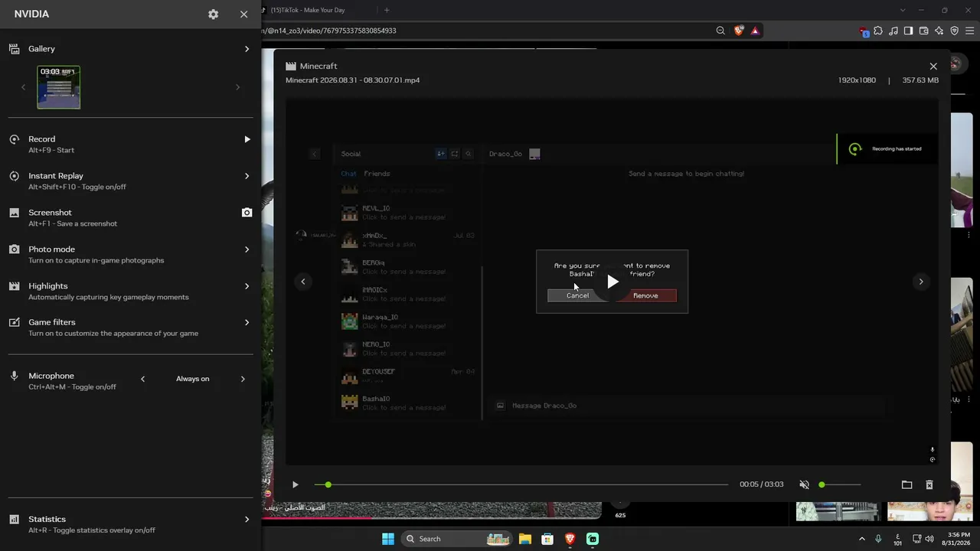Open the 03:03 gallery video thumbnail
This screenshot has width=980, height=551.
tap(58, 87)
